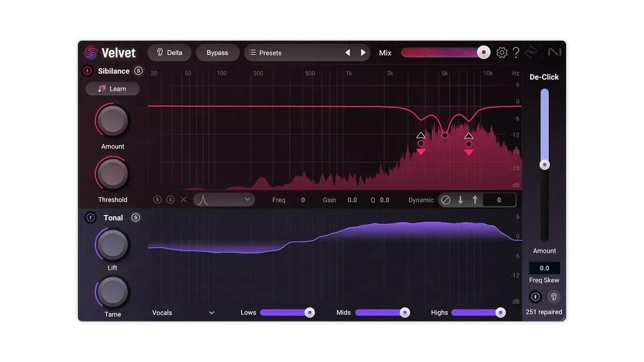Click the help question mark icon
The image size is (644, 362).
click(516, 53)
